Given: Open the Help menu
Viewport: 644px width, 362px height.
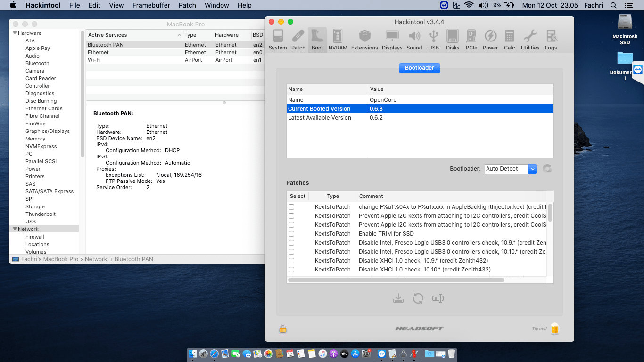Looking at the screenshot, I should tap(245, 5).
